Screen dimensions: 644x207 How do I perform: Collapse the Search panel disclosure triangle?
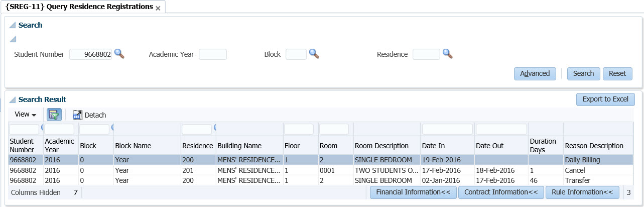click(12, 25)
